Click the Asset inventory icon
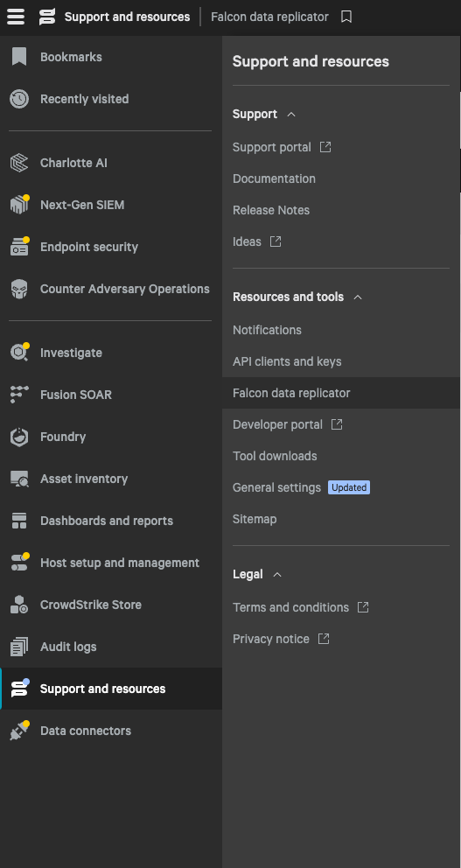Viewport: 461px width, 868px height. click(x=19, y=479)
